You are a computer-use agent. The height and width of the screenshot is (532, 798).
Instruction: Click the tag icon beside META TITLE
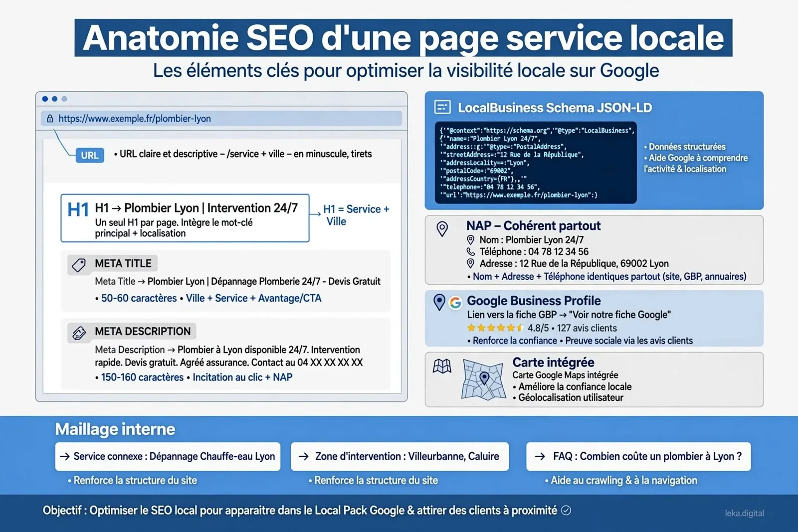79,265
